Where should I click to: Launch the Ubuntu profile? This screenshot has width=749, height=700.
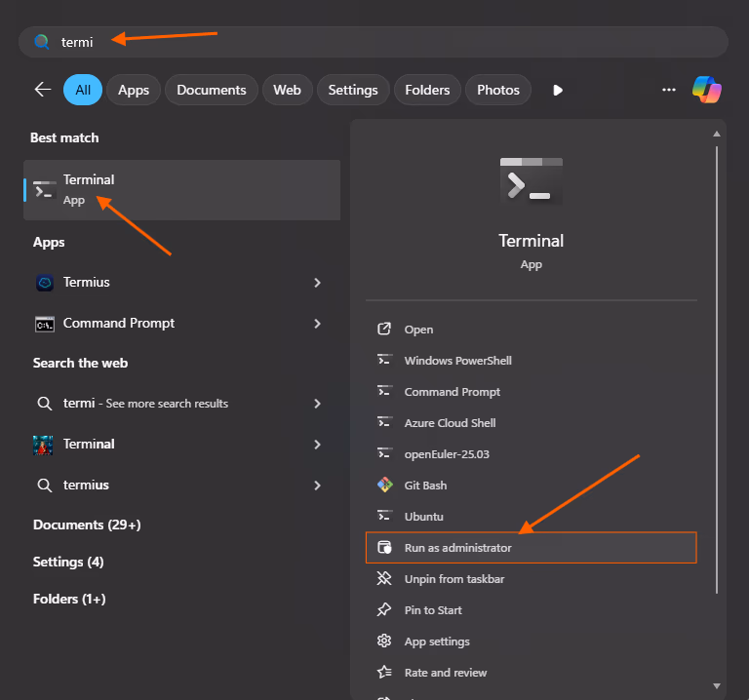pos(532,517)
